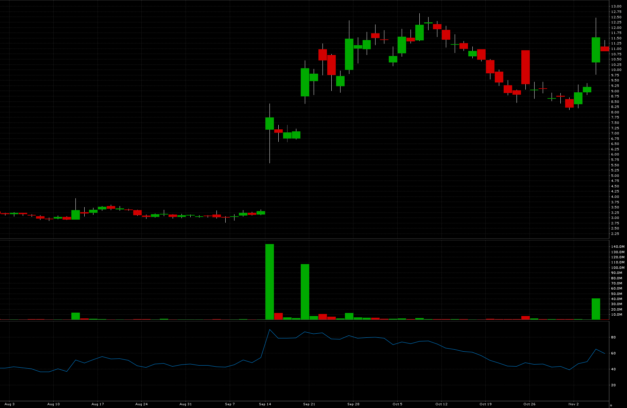
Task: Click the small green volume bar in August
Action: [x=75, y=316]
